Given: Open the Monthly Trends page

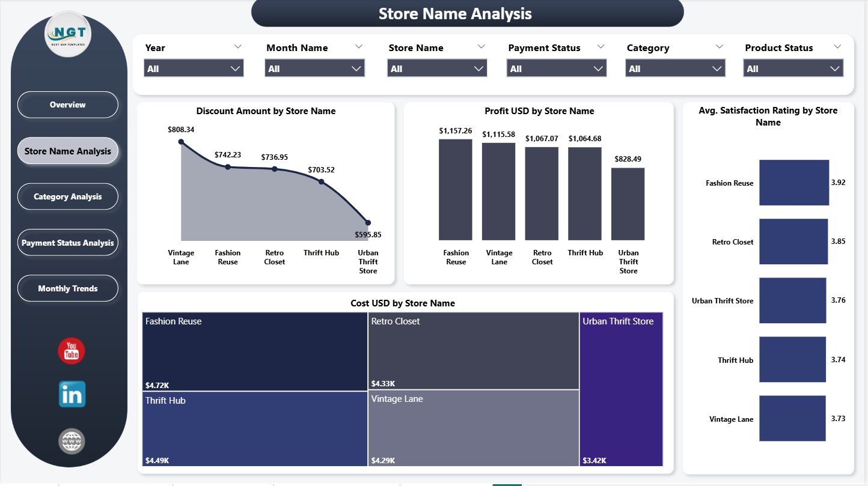Looking at the screenshot, I should (x=67, y=288).
